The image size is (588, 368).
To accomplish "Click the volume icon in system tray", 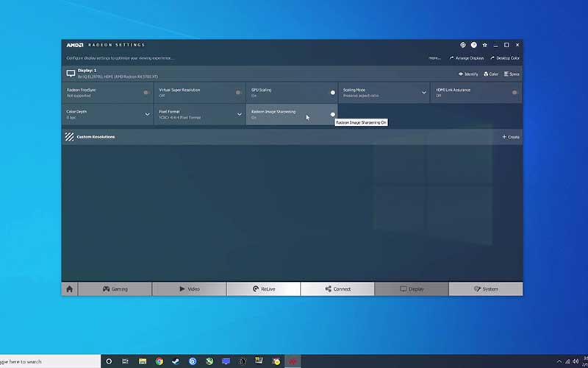I will [x=576, y=361].
